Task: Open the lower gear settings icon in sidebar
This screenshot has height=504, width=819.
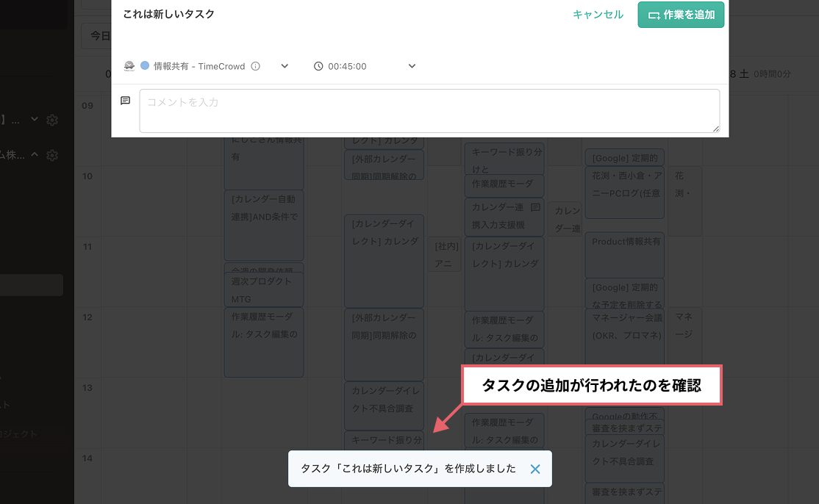Action: [x=51, y=155]
